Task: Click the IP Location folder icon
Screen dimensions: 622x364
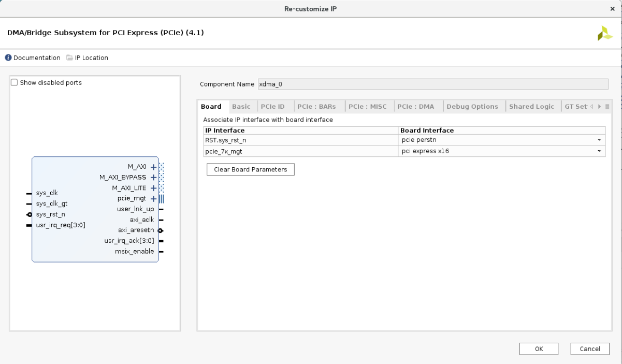Action: click(70, 57)
